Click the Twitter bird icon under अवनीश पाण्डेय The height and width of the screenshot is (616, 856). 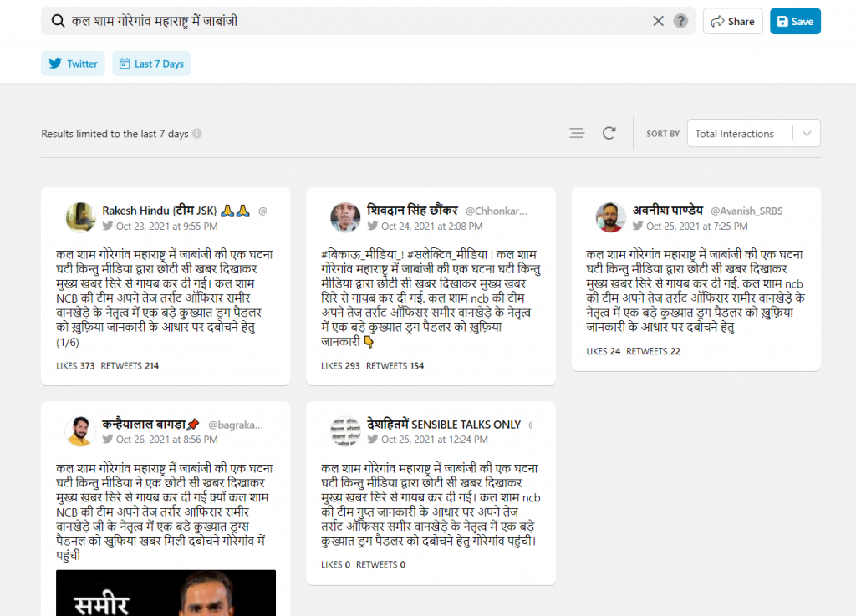[637, 227]
